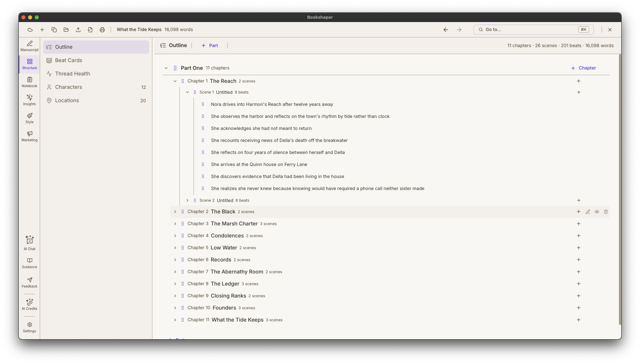Click Chapter 10 Founders title

click(224, 308)
